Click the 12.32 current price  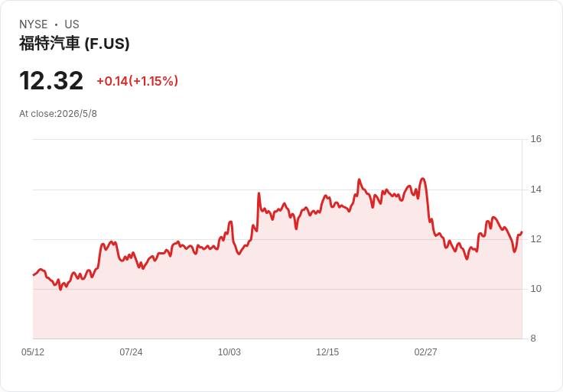pyautogui.click(x=51, y=80)
